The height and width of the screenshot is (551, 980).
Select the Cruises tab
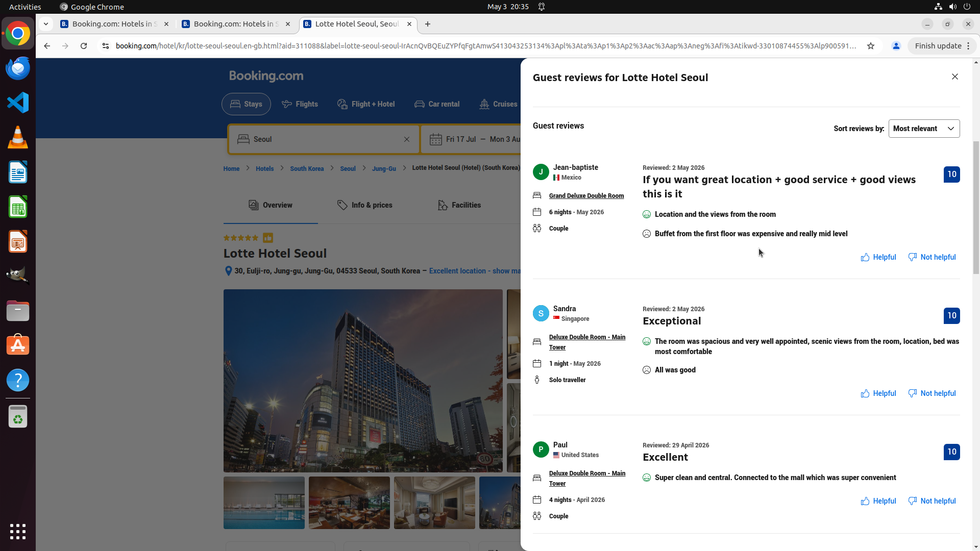pyautogui.click(x=499, y=104)
